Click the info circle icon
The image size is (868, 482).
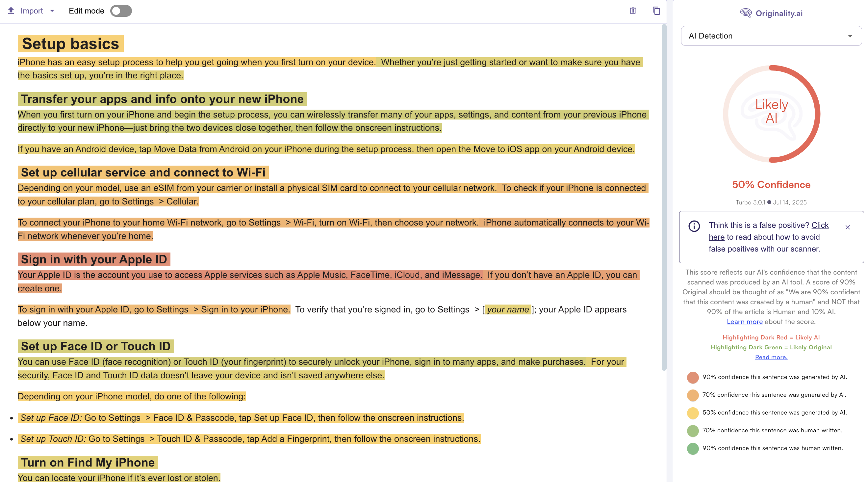[694, 226]
